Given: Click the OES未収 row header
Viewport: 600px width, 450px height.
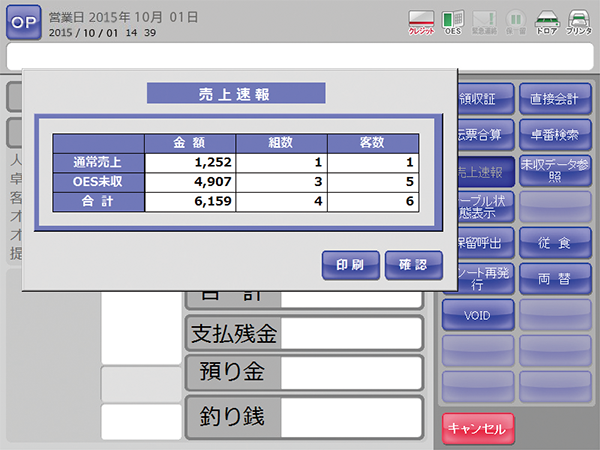Looking at the screenshot, I should (98, 182).
